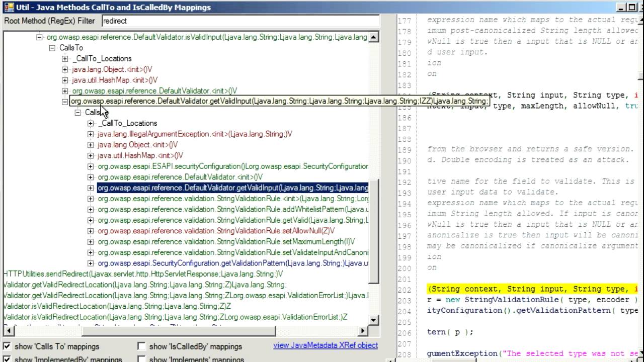Select SecurityConfiguration.getValidationPattern row

point(233,263)
